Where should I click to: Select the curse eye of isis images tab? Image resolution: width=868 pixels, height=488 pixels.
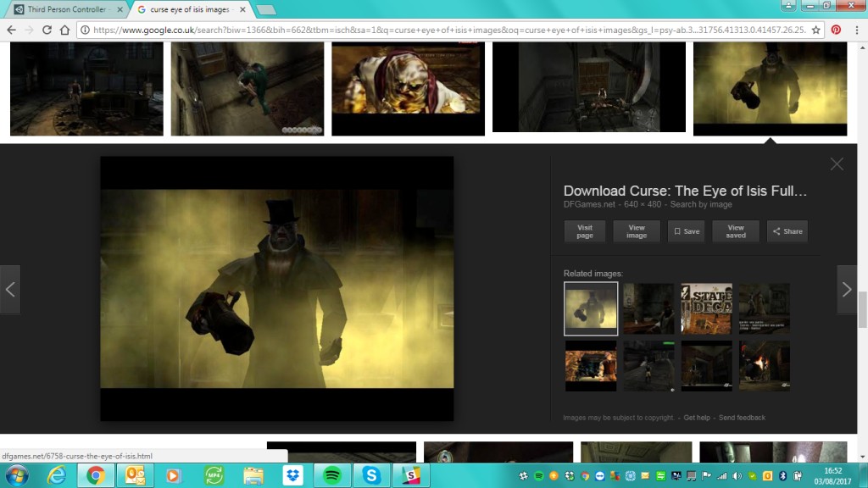tap(189, 9)
